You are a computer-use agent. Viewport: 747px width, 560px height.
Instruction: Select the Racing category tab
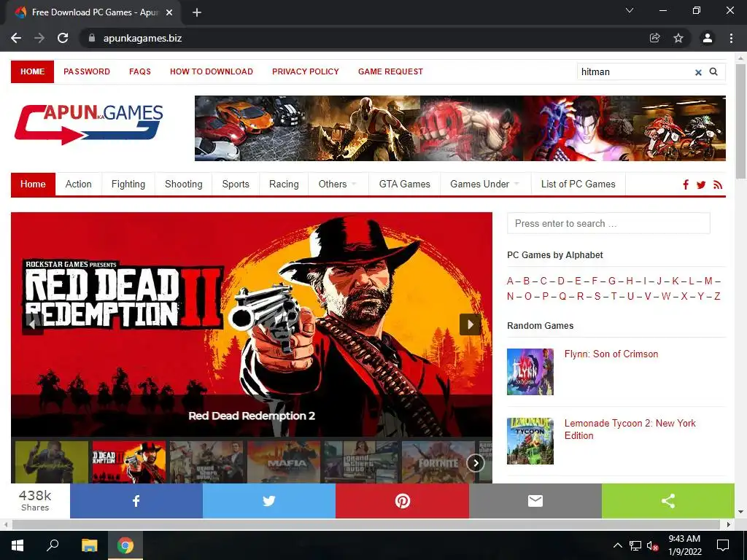tap(284, 184)
